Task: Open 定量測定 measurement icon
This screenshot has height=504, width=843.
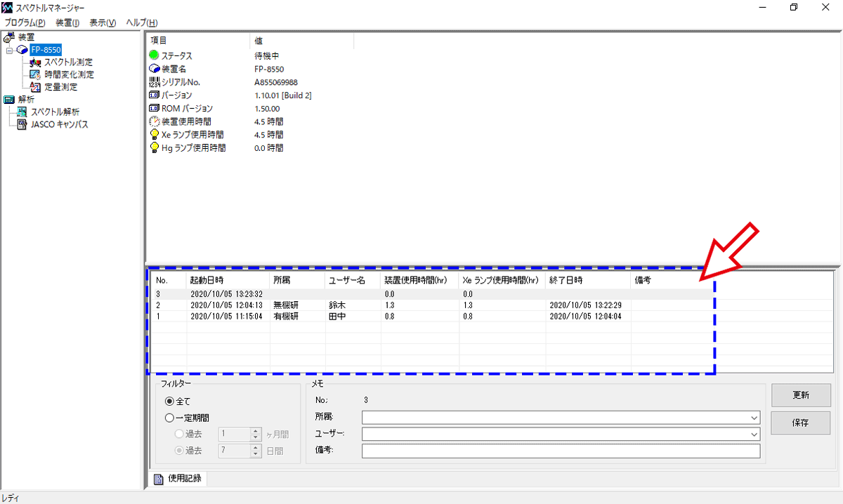Action: [x=35, y=87]
